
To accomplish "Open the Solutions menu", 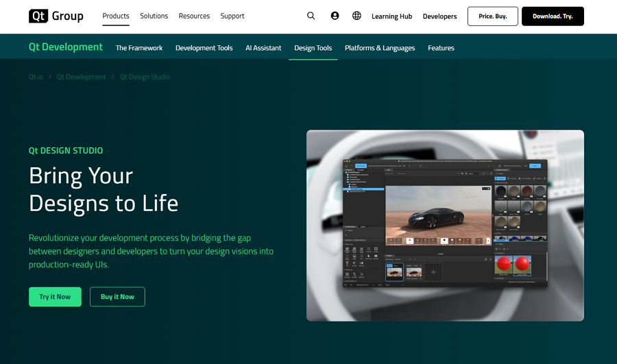I will (154, 16).
